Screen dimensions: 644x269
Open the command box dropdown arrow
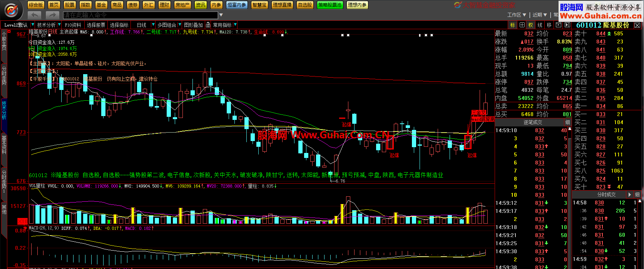click(x=221, y=15)
